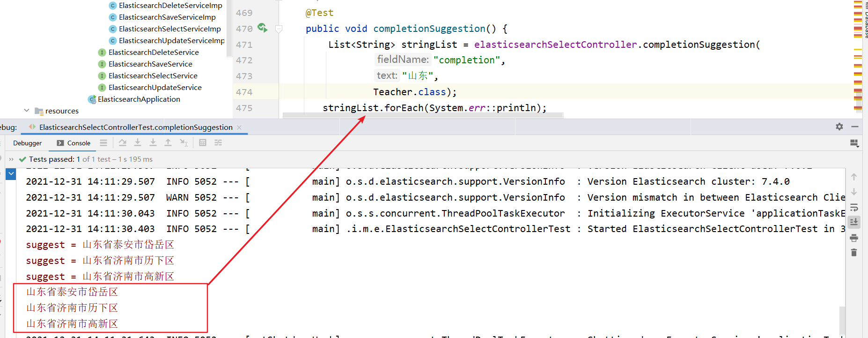868x338 pixels.
Task: Click the "completion" string on line 472
Action: coord(467,60)
